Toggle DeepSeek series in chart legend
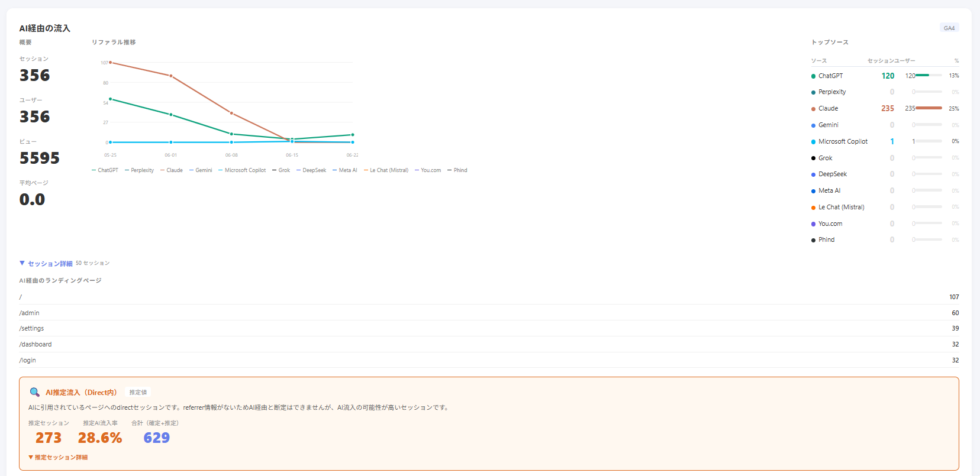 [311, 170]
